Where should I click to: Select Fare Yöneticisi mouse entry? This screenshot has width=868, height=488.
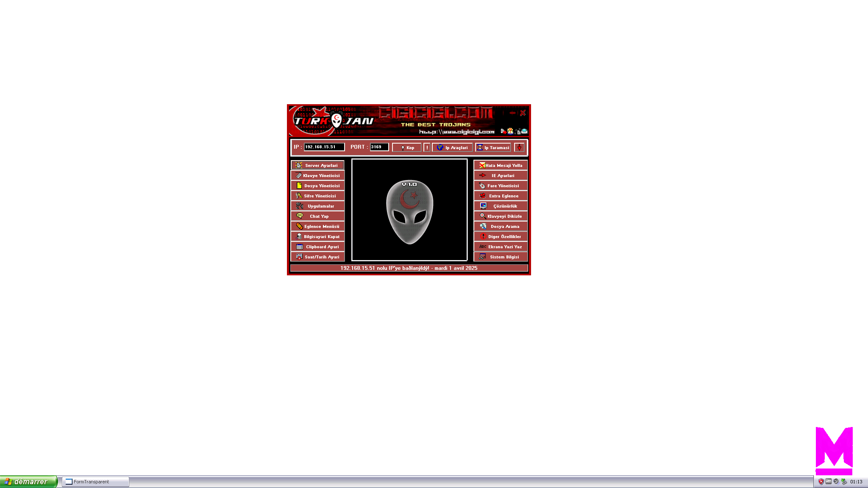click(501, 186)
